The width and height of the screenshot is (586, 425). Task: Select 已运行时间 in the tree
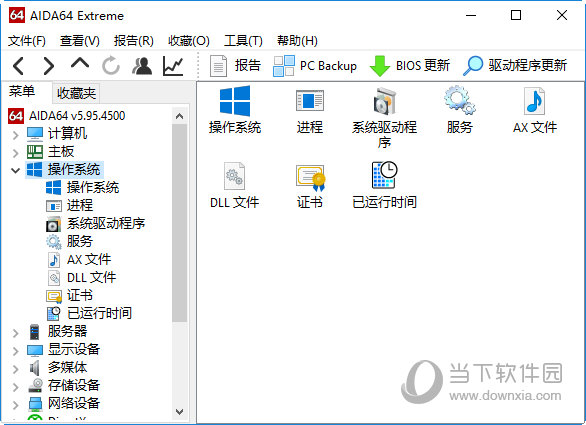click(89, 313)
